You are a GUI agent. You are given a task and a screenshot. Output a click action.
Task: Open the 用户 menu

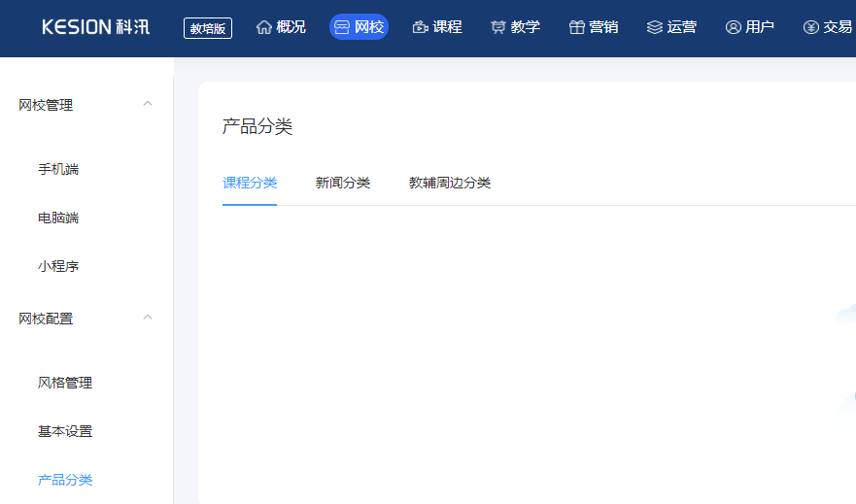[x=760, y=27]
